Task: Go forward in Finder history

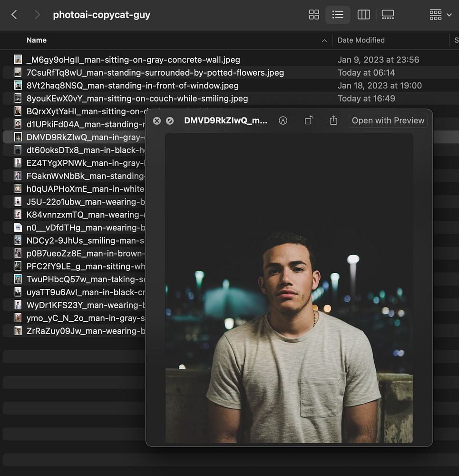Action: [37, 15]
